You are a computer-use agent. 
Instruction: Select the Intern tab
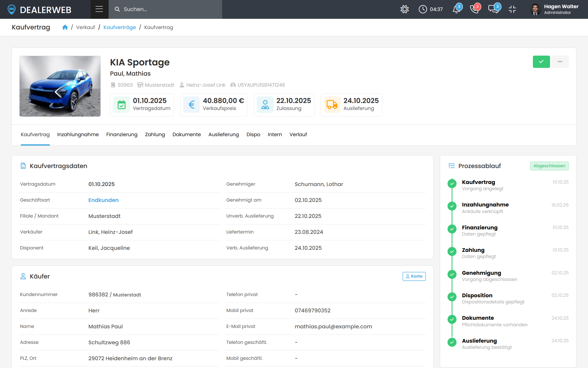tap(275, 135)
